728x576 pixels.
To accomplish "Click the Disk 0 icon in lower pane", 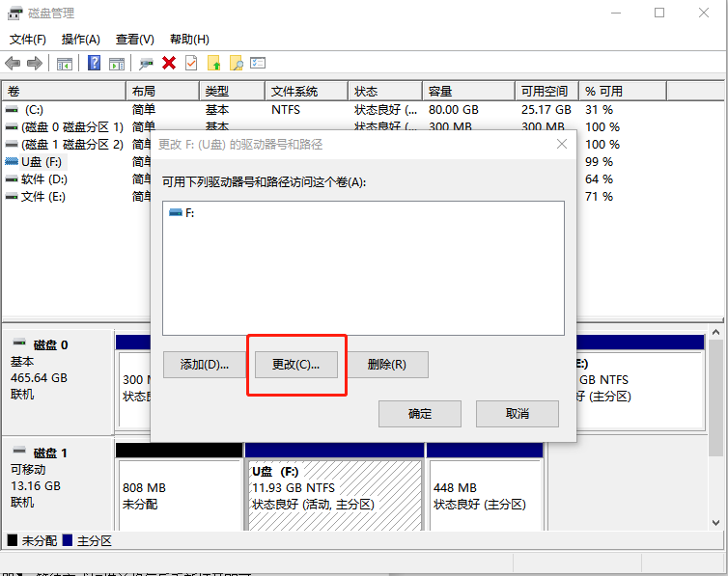I will [19, 343].
